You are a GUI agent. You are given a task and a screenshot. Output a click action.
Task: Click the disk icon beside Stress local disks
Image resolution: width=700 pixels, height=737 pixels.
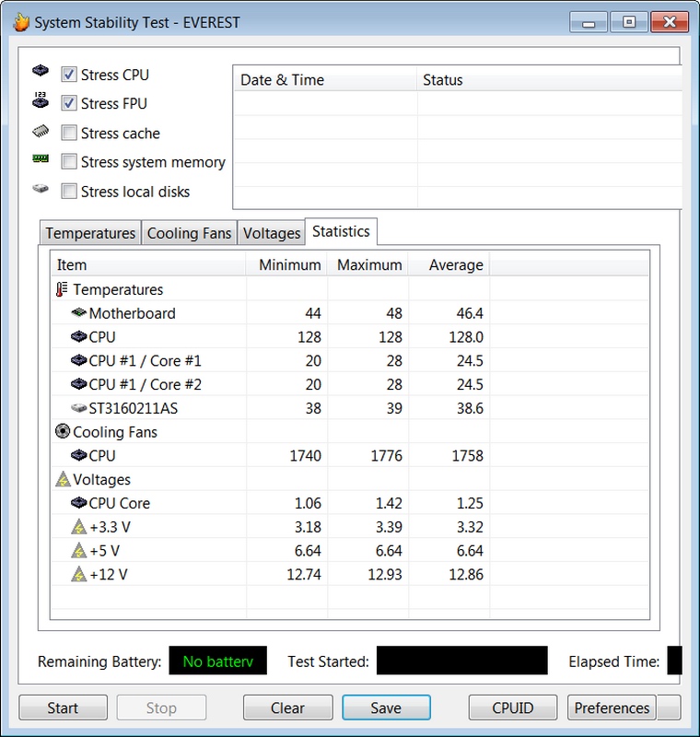(x=41, y=190)
